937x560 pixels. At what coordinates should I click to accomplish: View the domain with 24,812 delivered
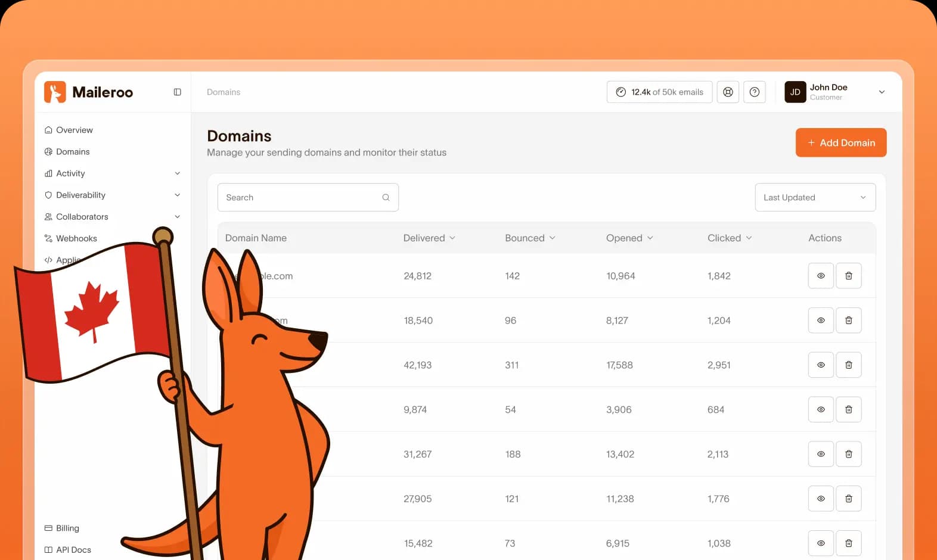tap(821, 276)
